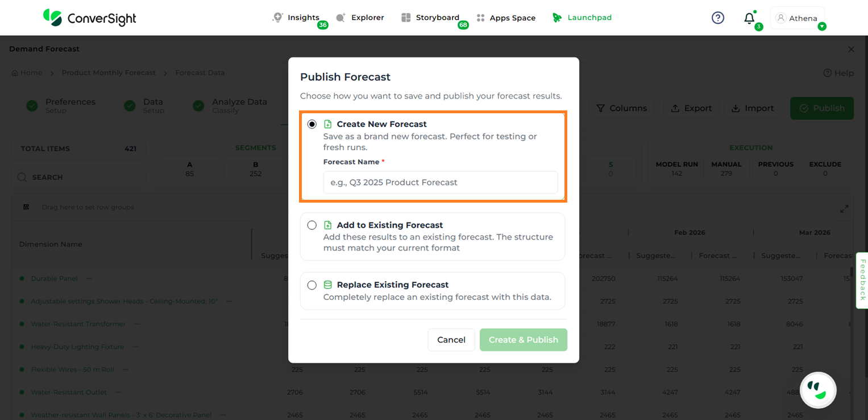Click the Create & Publish button

(523, 340)
